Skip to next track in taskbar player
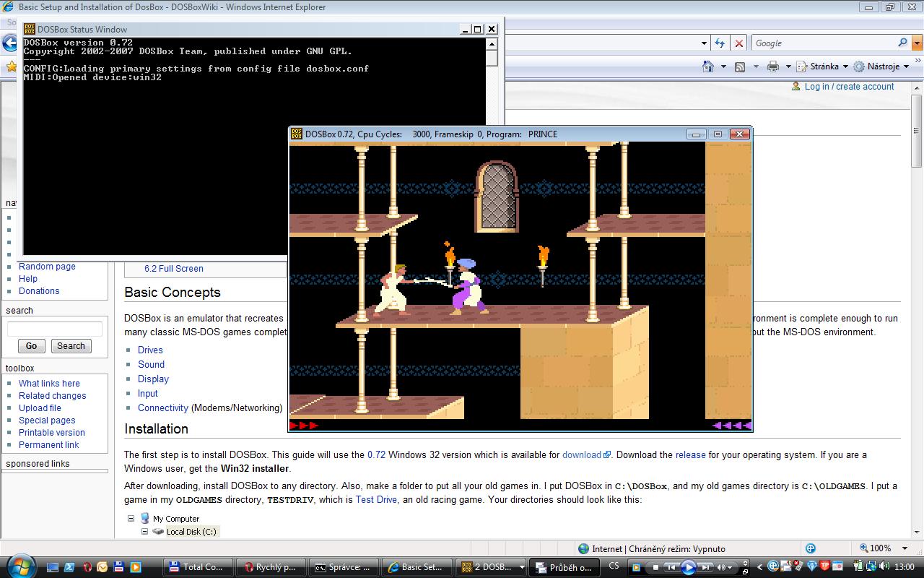924x578 pixels. 705,567
